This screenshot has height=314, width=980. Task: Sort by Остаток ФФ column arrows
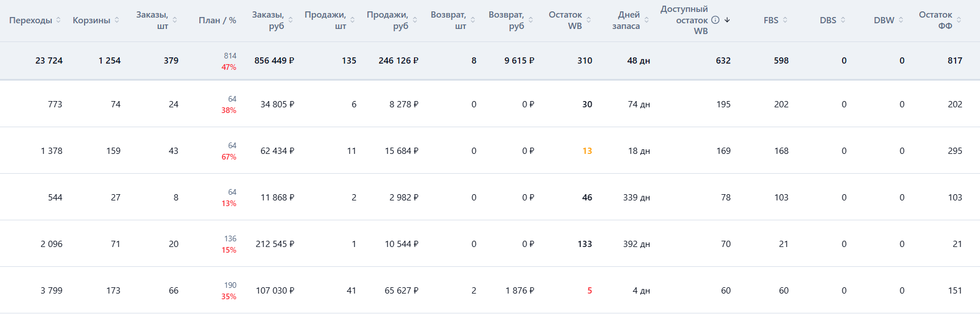959,20
